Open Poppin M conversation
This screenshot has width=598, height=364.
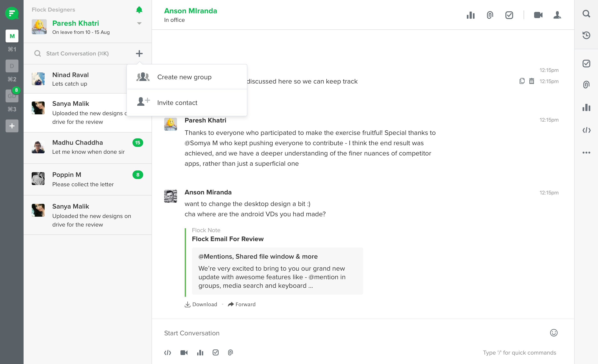[x=88, y=179]
